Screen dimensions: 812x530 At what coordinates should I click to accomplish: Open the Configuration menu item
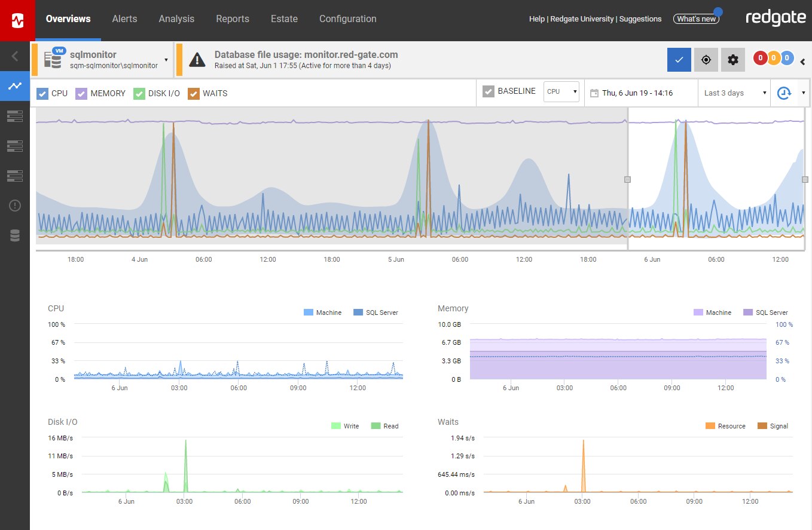(347, 19)
